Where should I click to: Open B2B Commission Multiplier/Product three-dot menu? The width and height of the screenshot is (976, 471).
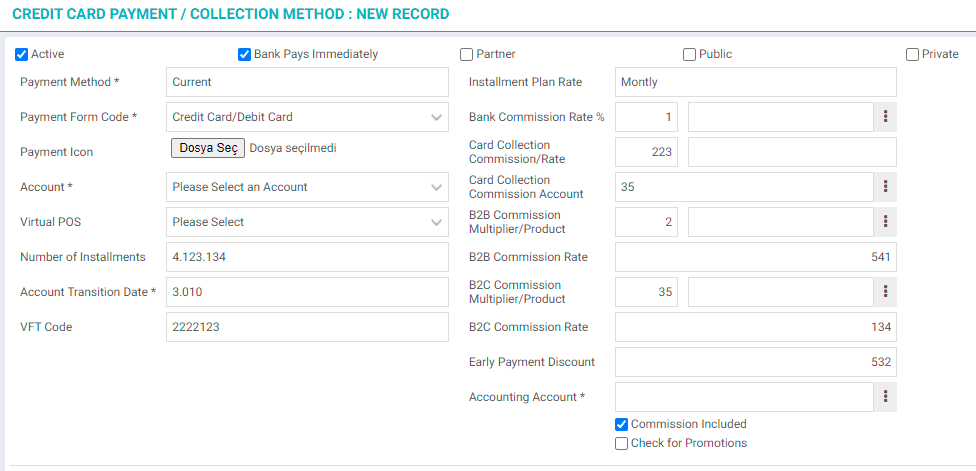[x=885, y=222]
